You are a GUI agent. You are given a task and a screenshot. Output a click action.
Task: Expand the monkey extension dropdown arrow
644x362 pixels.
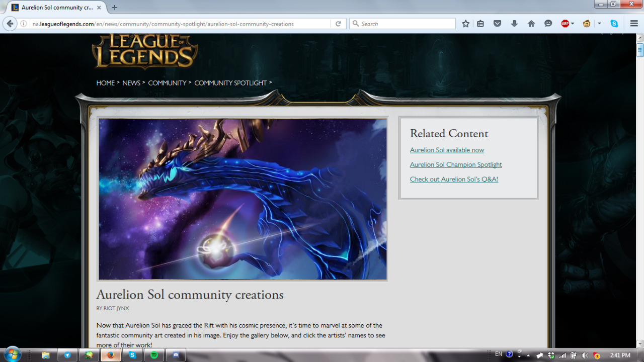pyautogui.click(x=599, y=24)
